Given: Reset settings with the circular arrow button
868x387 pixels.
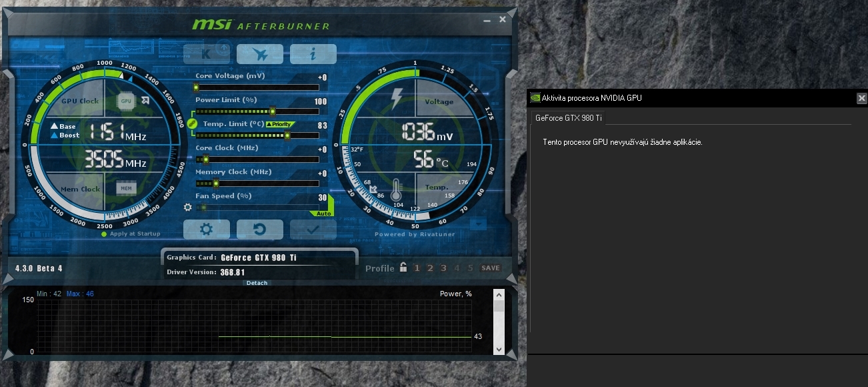Looking at the screenshot, I should [x=259, y=230].
